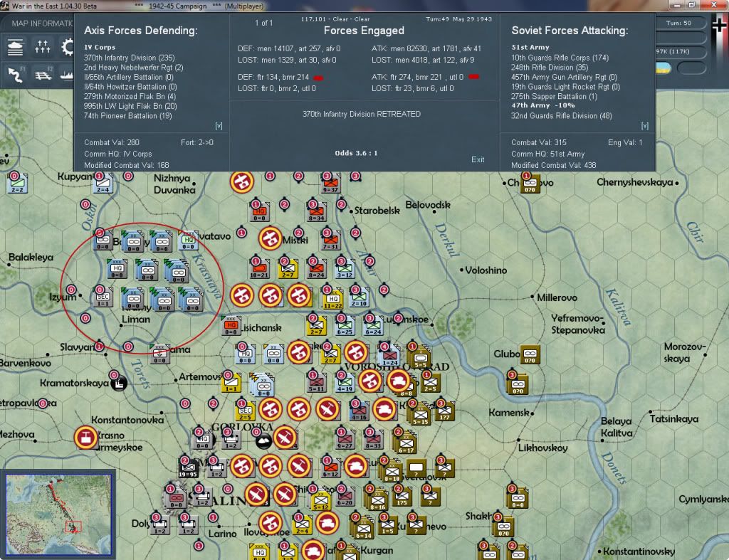Click the 51st Army header

pyautogui.click(x=530, y=48)
